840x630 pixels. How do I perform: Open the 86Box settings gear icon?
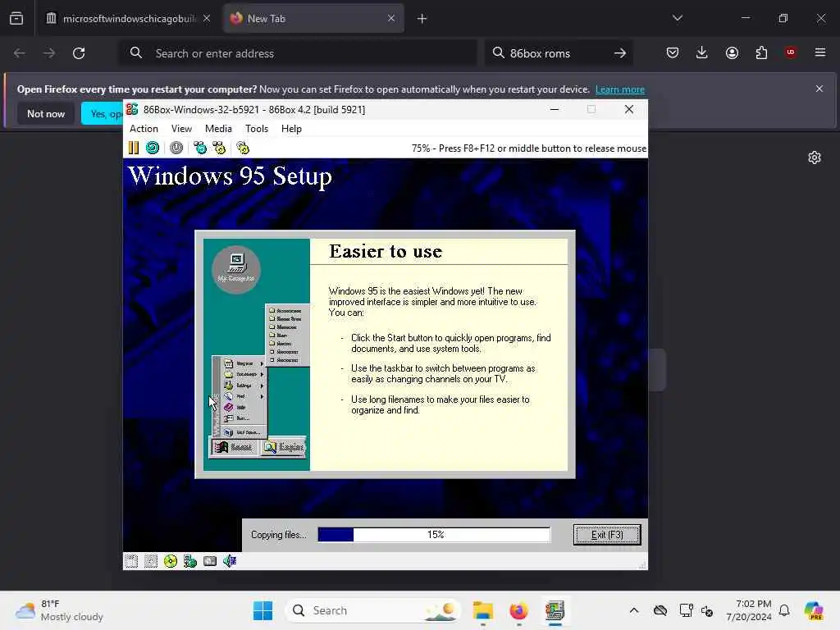pyautogui.click(x=243, y=148)
